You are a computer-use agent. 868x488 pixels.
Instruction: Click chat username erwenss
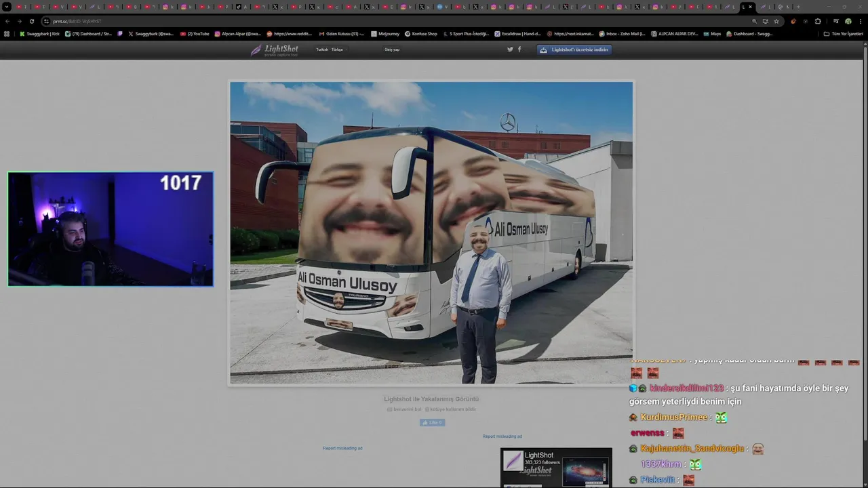click(x=648, y=433)
